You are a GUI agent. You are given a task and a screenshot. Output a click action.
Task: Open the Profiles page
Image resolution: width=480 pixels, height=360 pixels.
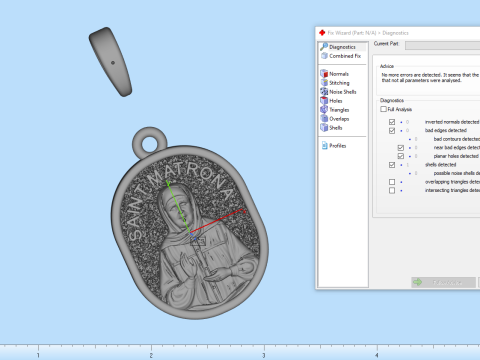pyautogui.click(x=334, y=146)
